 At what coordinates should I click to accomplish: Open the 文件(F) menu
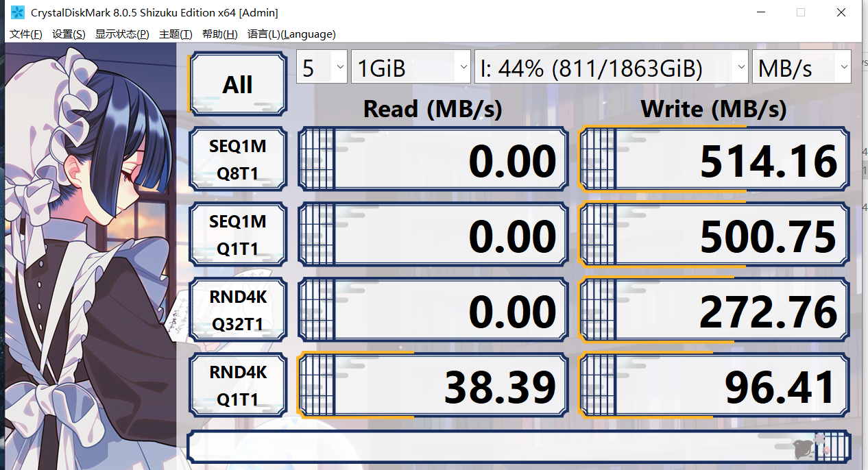click(x=26, y=34)
